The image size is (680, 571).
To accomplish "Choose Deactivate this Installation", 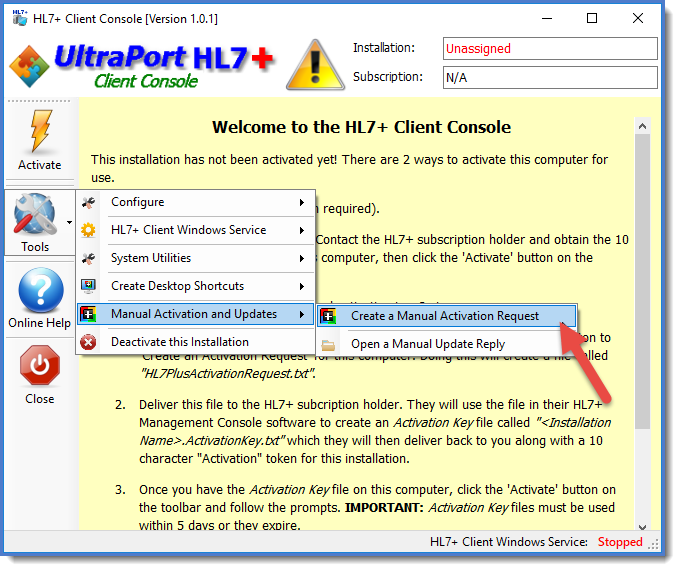I will [x=196, y=342].
